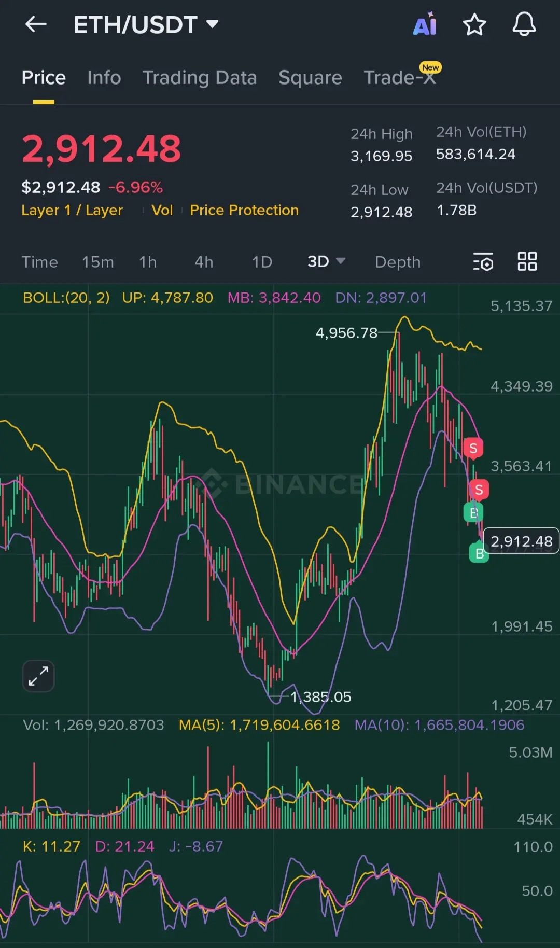Switch to the Price tab
The height and width of the screenshot is (948, 560).
point(44,78)
